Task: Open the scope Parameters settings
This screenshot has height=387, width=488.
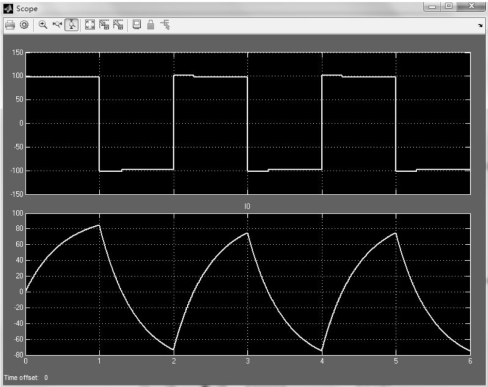Action: (x=24, y=25)
